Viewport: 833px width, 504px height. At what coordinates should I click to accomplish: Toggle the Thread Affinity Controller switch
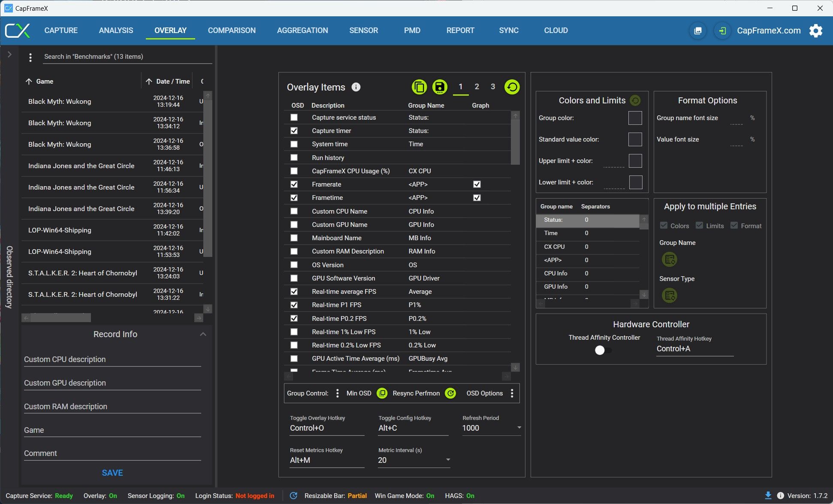pos(604,350)
